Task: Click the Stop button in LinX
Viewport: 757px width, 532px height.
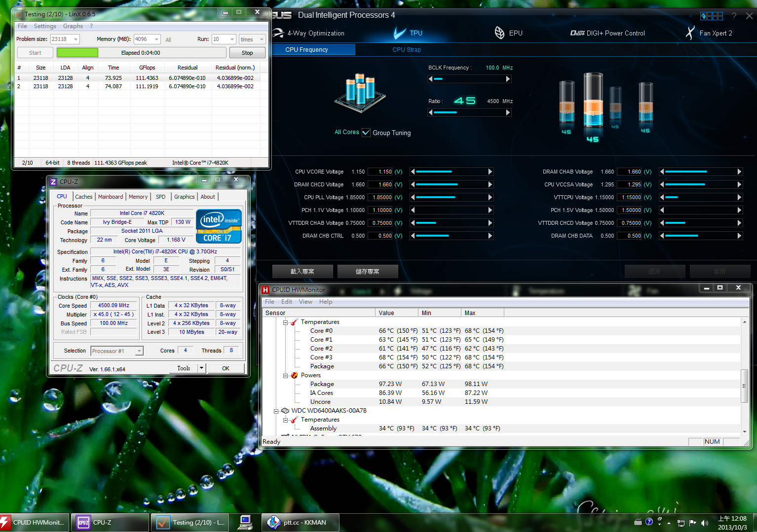Action: pos(247,53)
